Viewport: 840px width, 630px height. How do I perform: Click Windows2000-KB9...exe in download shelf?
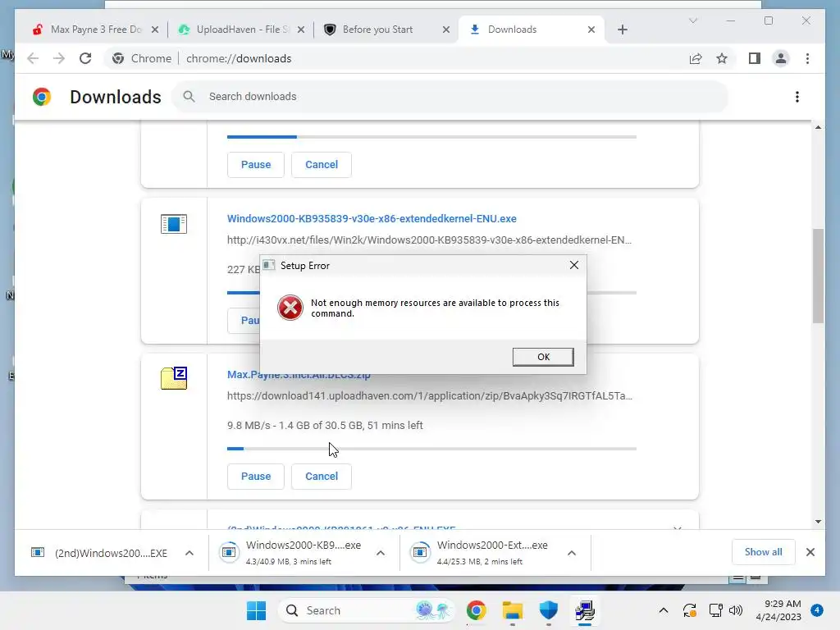[x=292, y=552]
